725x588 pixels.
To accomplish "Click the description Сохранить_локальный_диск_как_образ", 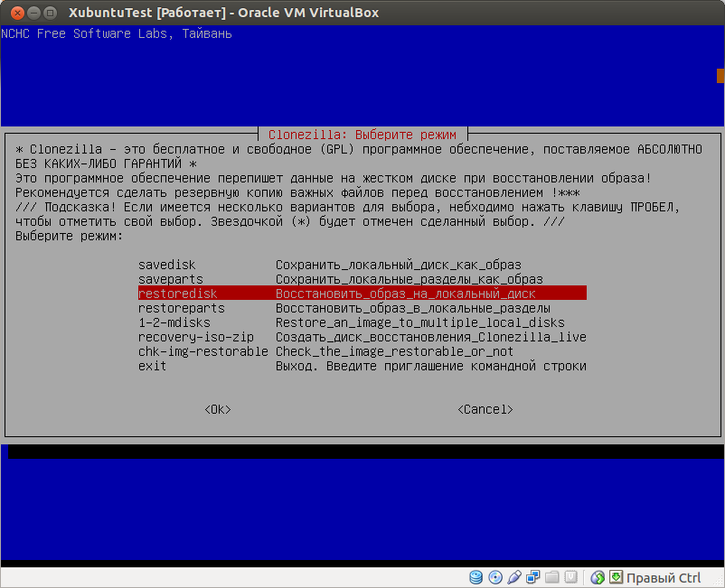I will 398,265.
